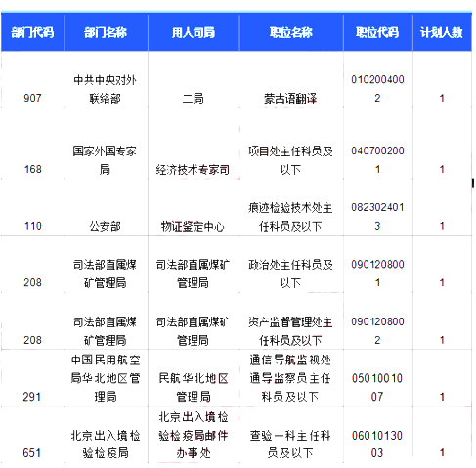The image size is (476, 468).
Task: Select the 用人司局 column header
Action: 194,32
